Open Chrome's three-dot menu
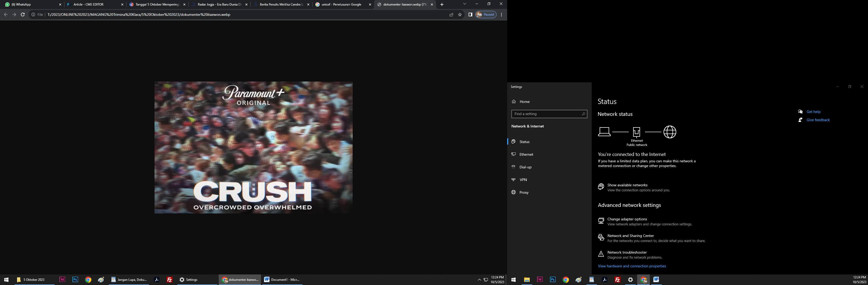Image resolution: width=868 pixels, height=285 pixels. (x=501, y=15)
